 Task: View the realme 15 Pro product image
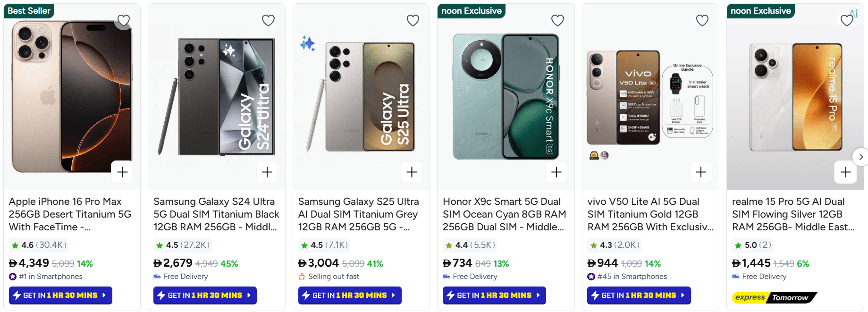[x=795, y=97]
